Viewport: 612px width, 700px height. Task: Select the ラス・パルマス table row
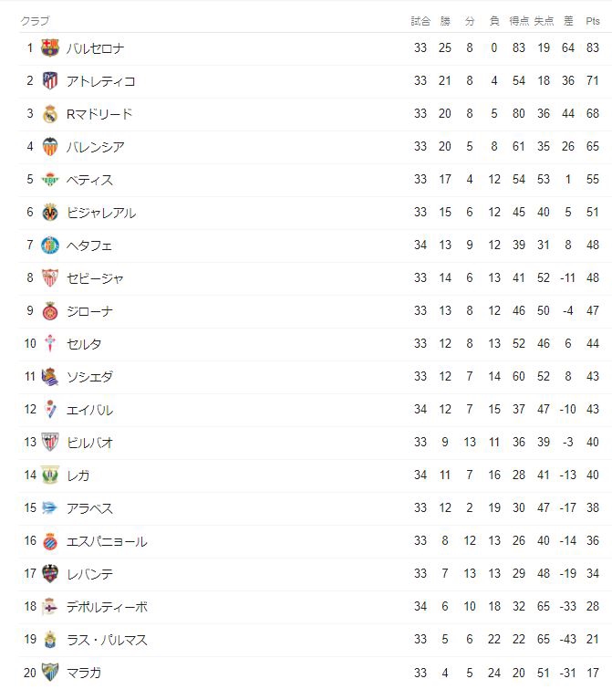311,640
